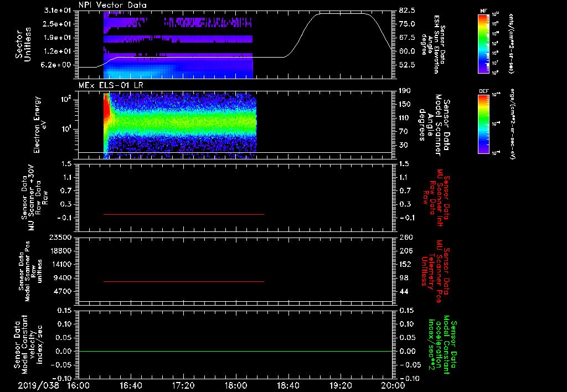Click the NF colorbar units label
Screen dimensions: 567x392
pyautogui.click(x=511, y=43)
